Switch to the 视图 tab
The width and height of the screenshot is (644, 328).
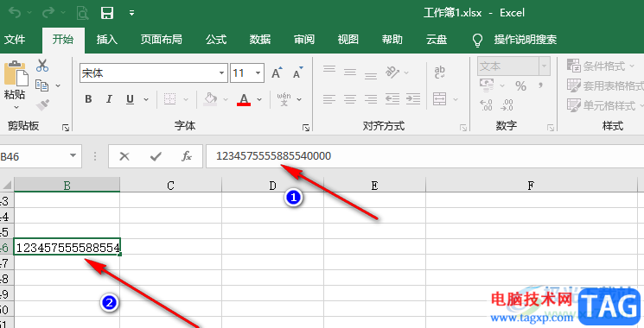348,40
